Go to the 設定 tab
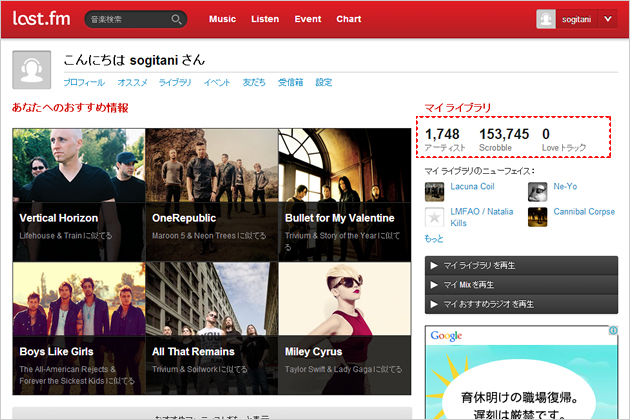 tap(323, 82)
